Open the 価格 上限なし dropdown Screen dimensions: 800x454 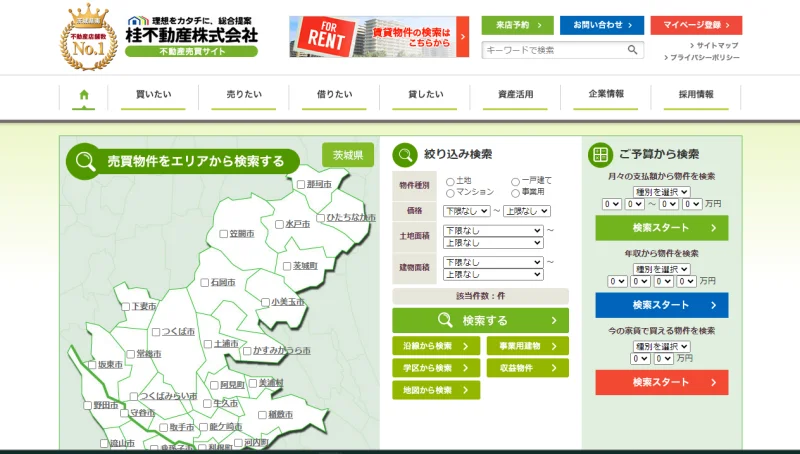[x=527, y=211]
